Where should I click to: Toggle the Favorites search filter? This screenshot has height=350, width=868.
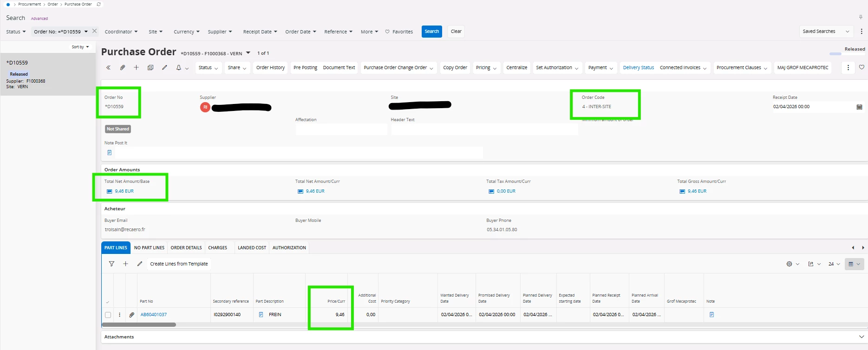tap(399, 32)
